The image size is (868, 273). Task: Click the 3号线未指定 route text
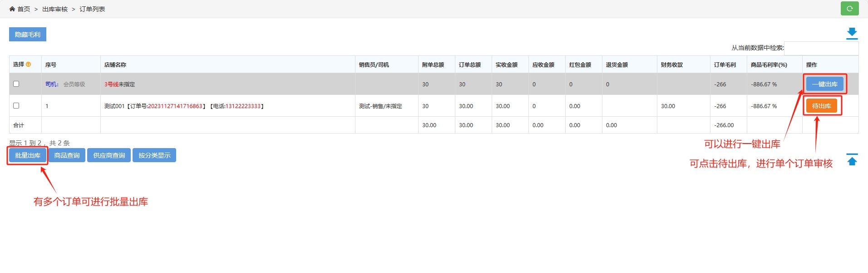[120, 84]
